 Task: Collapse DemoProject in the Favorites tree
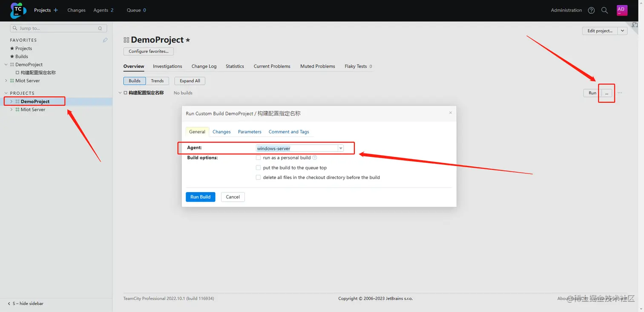[6, 65]
